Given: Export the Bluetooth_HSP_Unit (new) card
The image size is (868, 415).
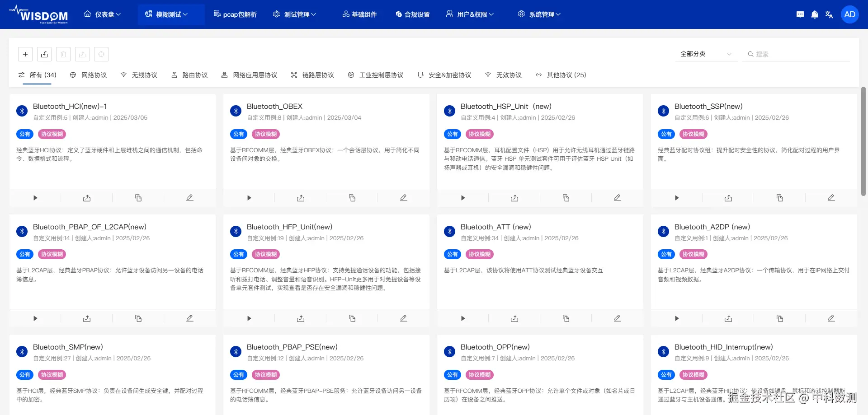Looking at the screenshot, I should [514, 198].
